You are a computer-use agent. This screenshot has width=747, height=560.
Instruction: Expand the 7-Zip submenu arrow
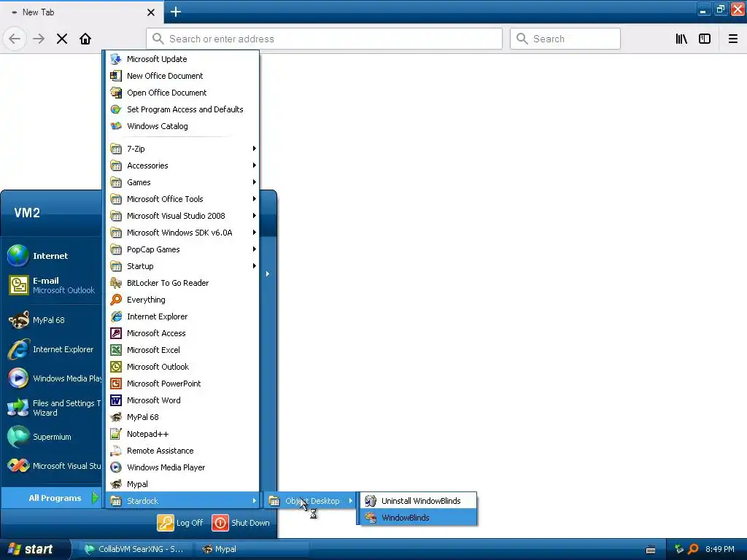[255, 149]
